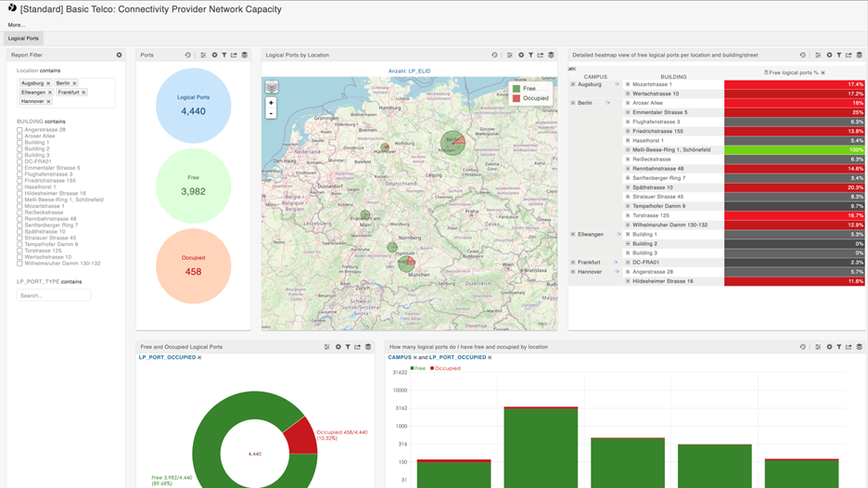The height and width of the screenshot is (488, 868).
Task: Open the More... menu
Action: [x=17, y=25]
